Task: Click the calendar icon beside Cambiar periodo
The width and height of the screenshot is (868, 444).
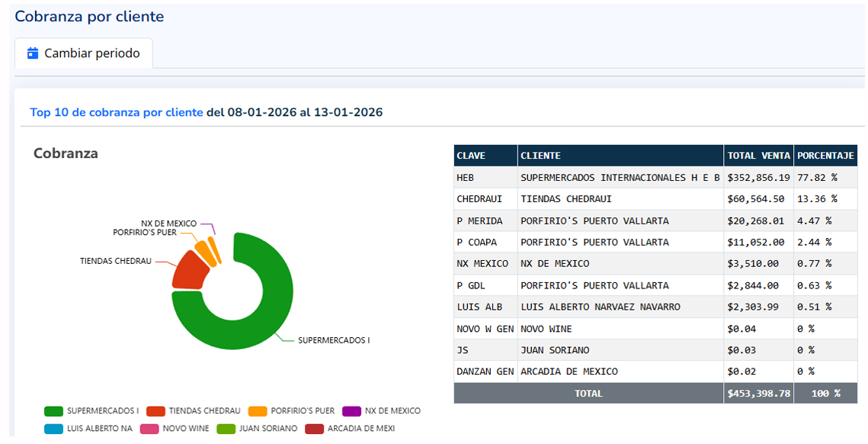Action: 33,53
